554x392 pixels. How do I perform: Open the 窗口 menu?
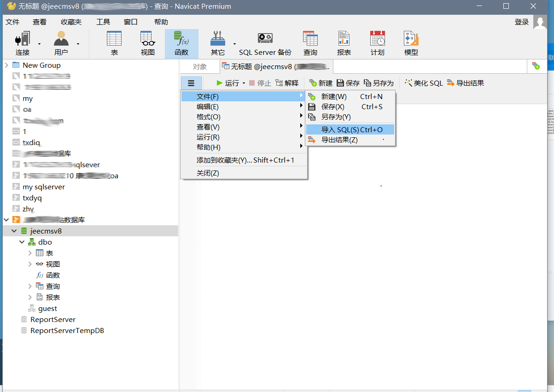pos(131,22)
